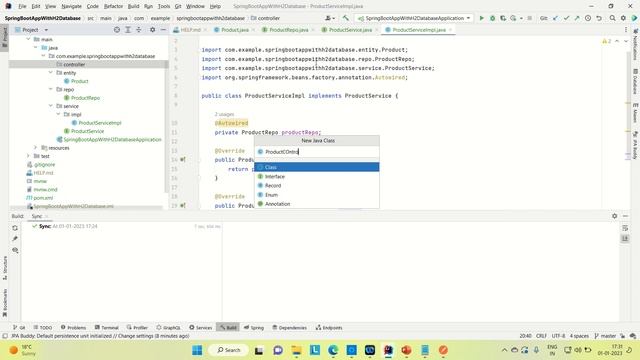Open the Terminal tool window
Image resolution: width=640 pixels, height=360 pixels.
[107, 327]
